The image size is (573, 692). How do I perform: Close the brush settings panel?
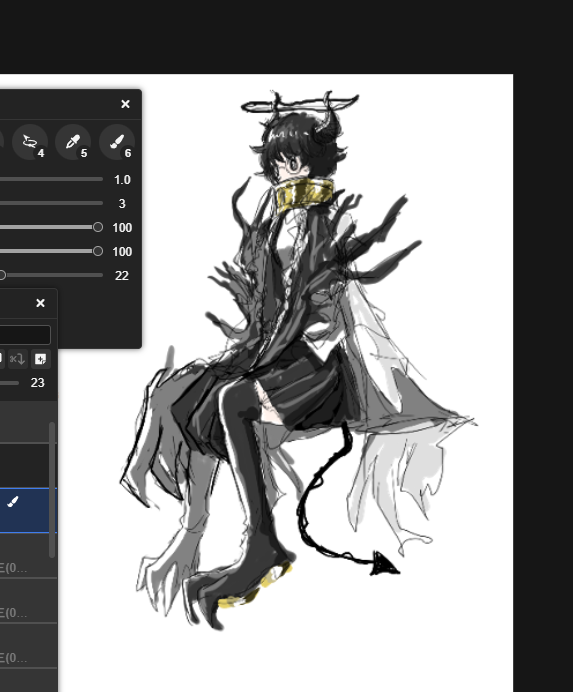click(x=125, y=104)
